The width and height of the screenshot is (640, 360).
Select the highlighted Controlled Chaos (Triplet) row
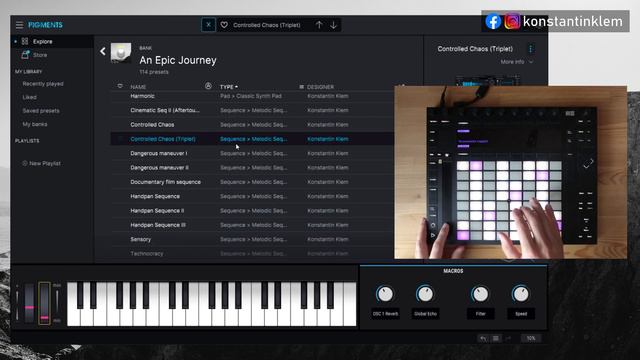click(x=252, y=139)
